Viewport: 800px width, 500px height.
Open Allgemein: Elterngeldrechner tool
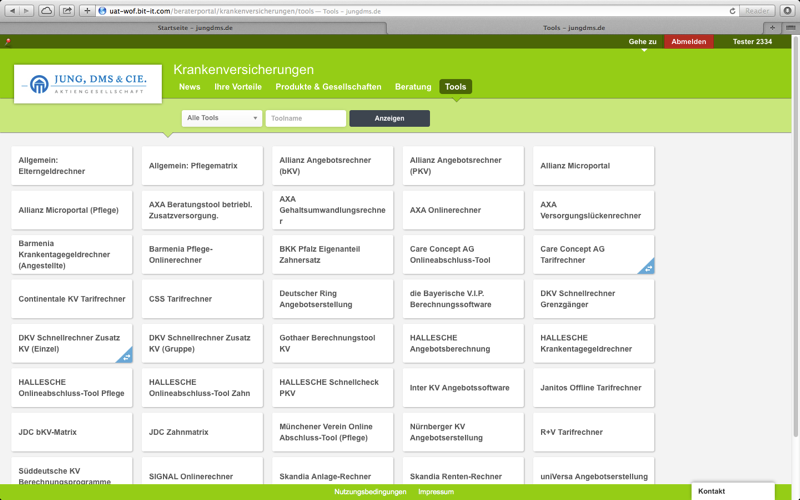pyautogui.click(x=71, y=166)
